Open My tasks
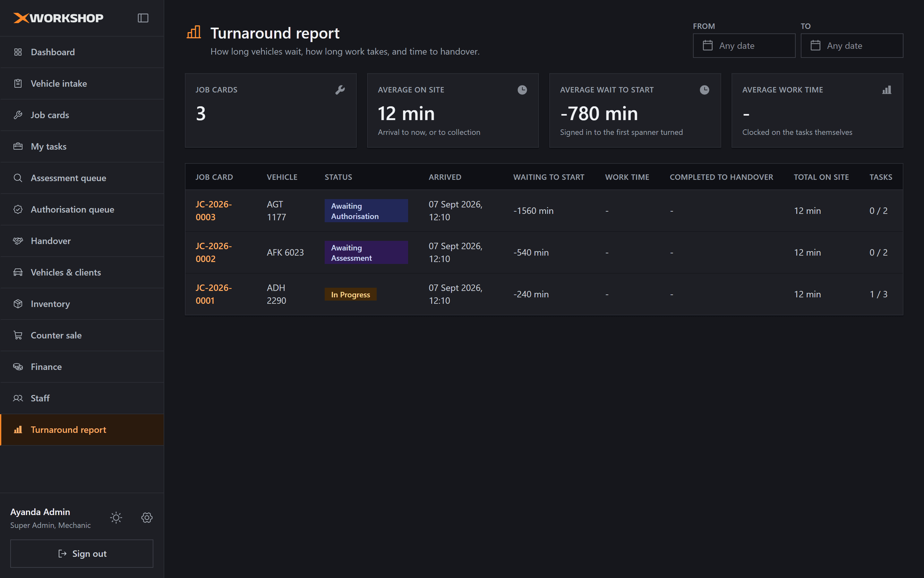Image resolution: width=924 pixels, height=578 pixels. (x=82, y=146)
